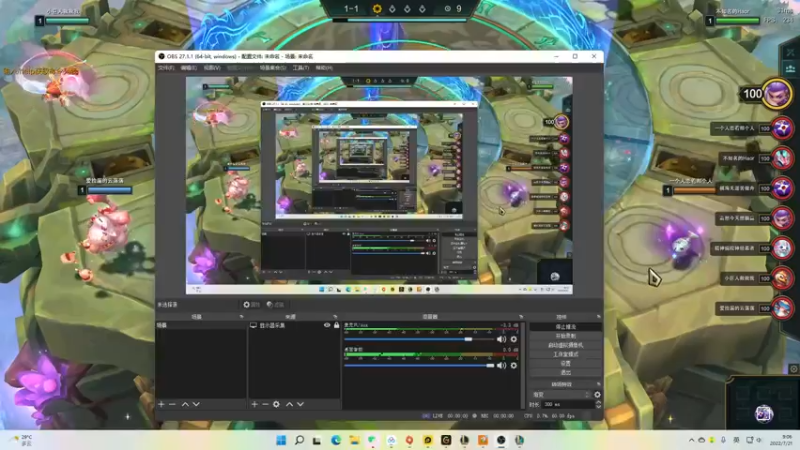Open the 帮助(H) menu in OBS
The image size is (800, 450).
coord(324,68)
